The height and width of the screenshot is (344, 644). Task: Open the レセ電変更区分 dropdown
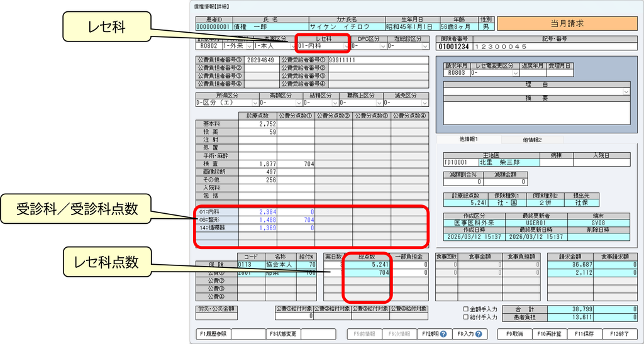[516, 73]
